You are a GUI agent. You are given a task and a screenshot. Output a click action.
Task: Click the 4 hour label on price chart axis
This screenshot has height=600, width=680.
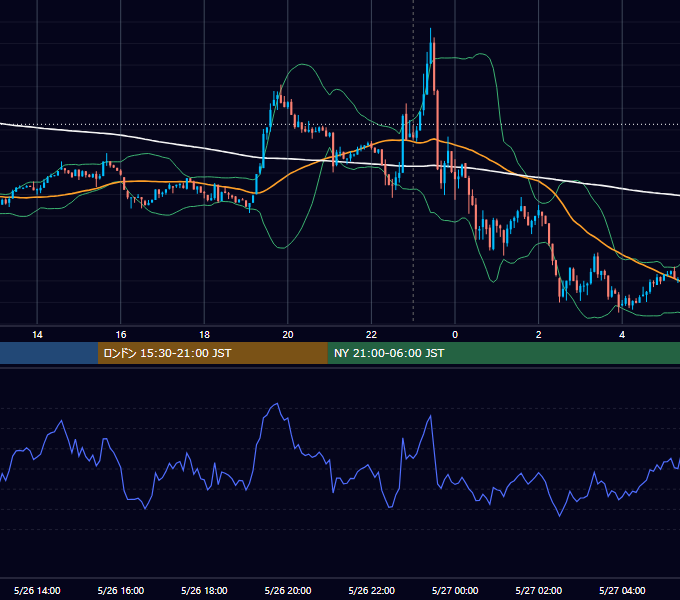click(622, 335)
